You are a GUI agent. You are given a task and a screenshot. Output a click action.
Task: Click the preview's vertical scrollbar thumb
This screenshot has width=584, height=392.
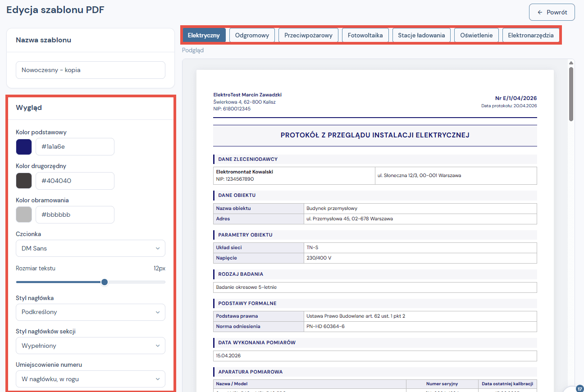(571, 94)
